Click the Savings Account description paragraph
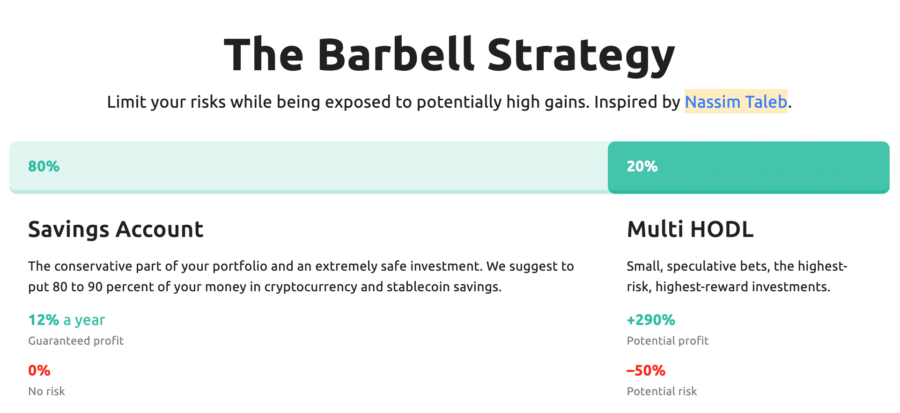This screenshot has width=900, height=413. [300, 277]
